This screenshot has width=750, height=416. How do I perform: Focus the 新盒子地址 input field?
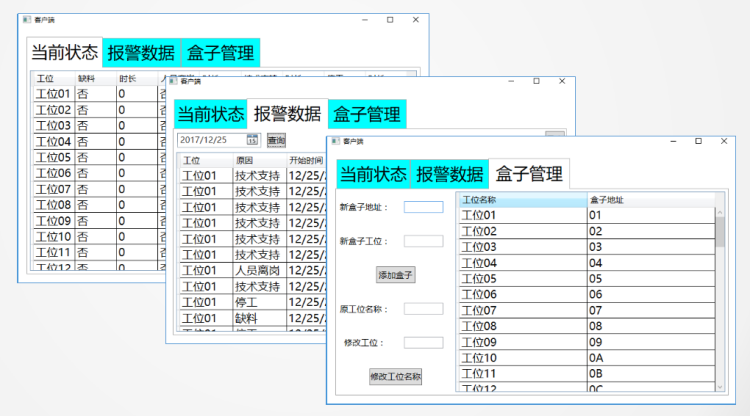point(423,207)
